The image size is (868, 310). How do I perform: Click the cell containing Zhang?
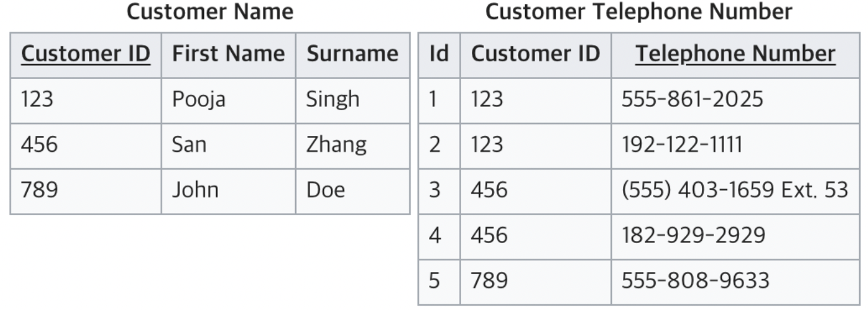[353, 146]
